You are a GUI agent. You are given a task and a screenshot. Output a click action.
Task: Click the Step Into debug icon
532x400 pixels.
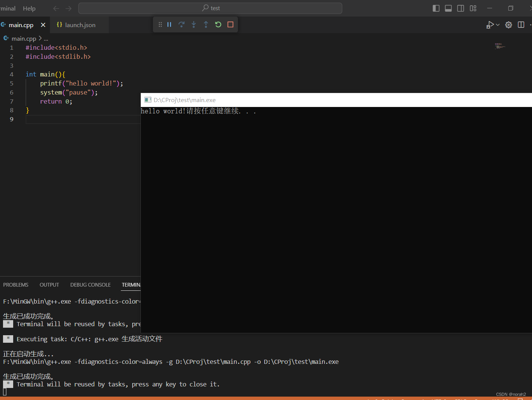pyautogui.click(x=194, y=24)
